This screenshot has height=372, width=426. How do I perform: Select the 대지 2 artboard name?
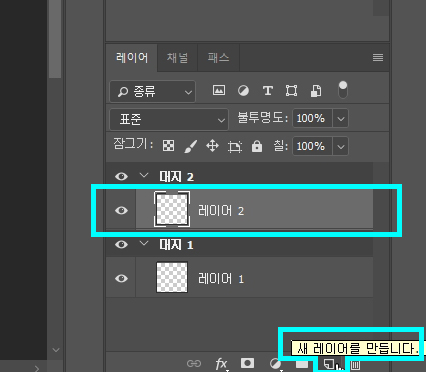click(x=176, y=176)
